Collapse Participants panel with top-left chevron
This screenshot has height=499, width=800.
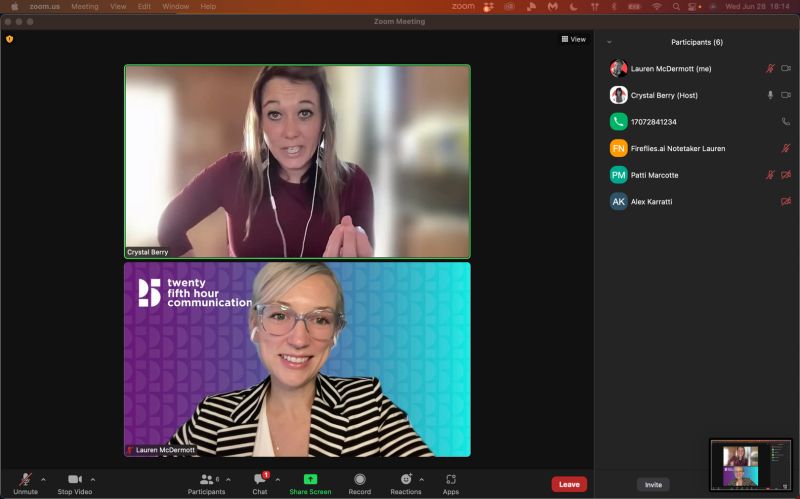pos(609,42)
